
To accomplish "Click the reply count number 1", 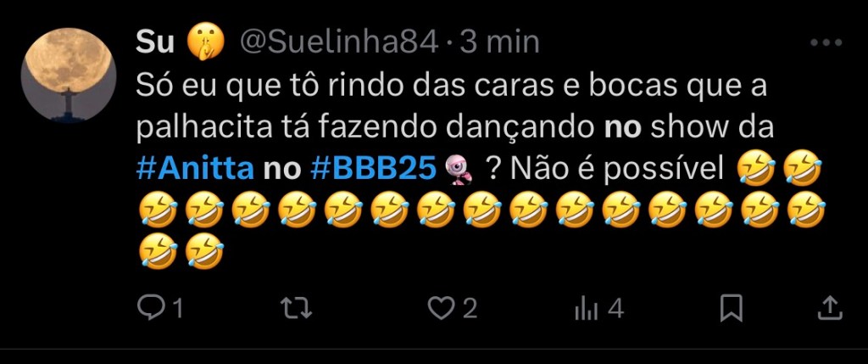I will [x=177, y=309].
